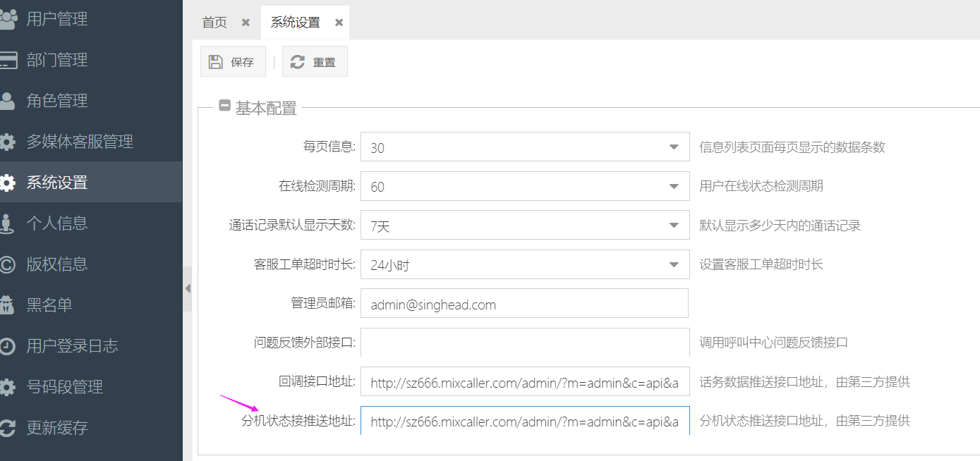Click the refresh cache icon in sidebar
This screenshot has height=461, width=980.
8,428
